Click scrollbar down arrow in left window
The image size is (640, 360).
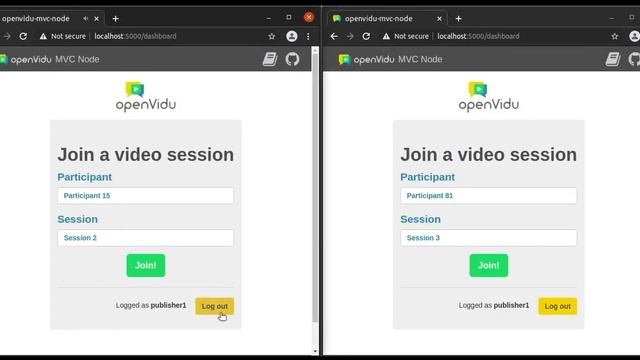(315, 351)
